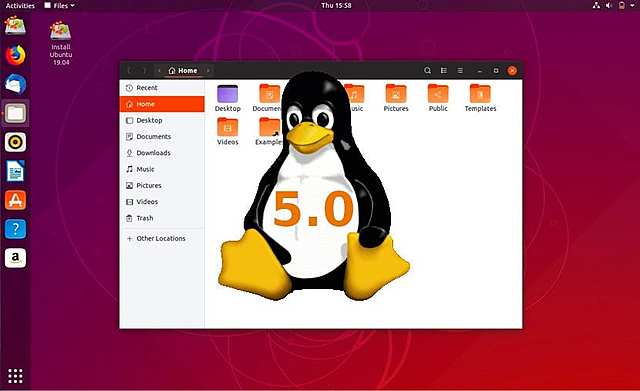Select Install Ubuntu 19.04 desktop icon

click(x=61, y=43)
